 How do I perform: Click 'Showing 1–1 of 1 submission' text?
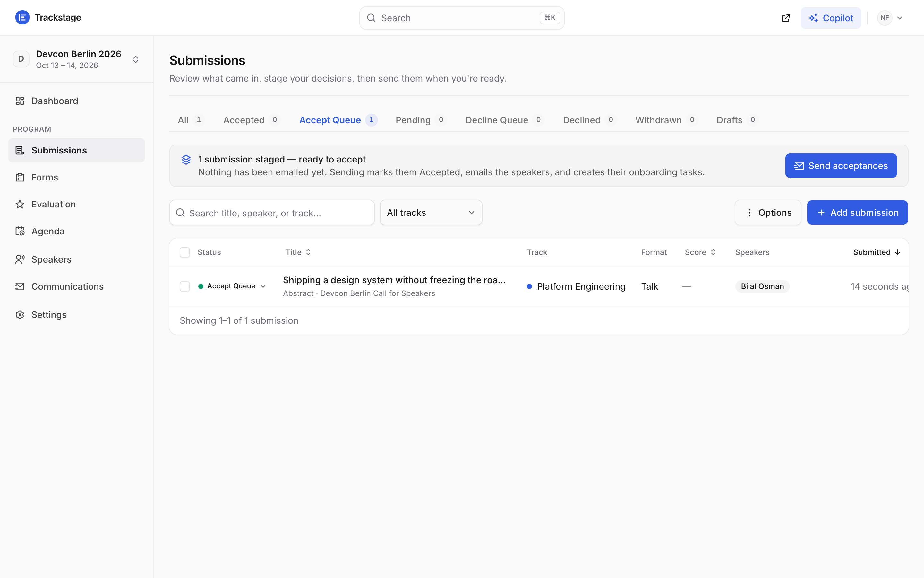pyautogui.click(x=239, y=320)
